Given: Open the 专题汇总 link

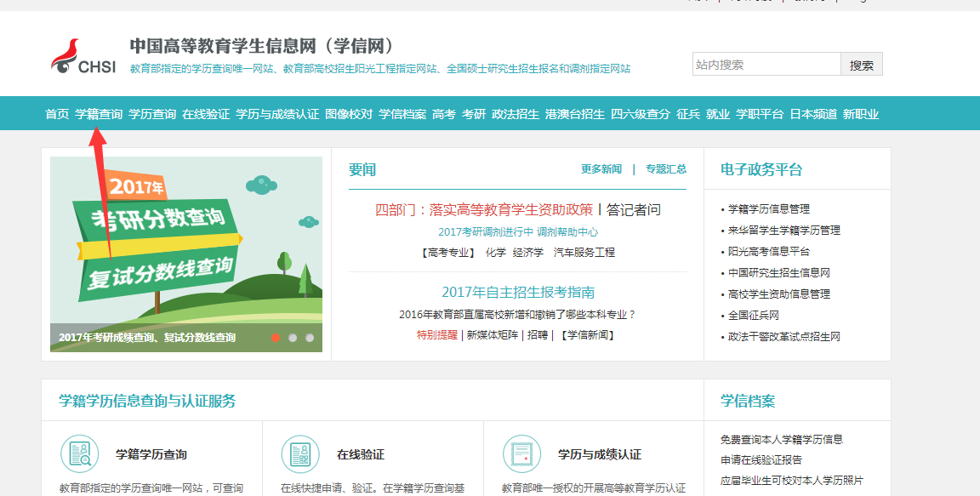Looking at the screenshot, I should 666,168.
